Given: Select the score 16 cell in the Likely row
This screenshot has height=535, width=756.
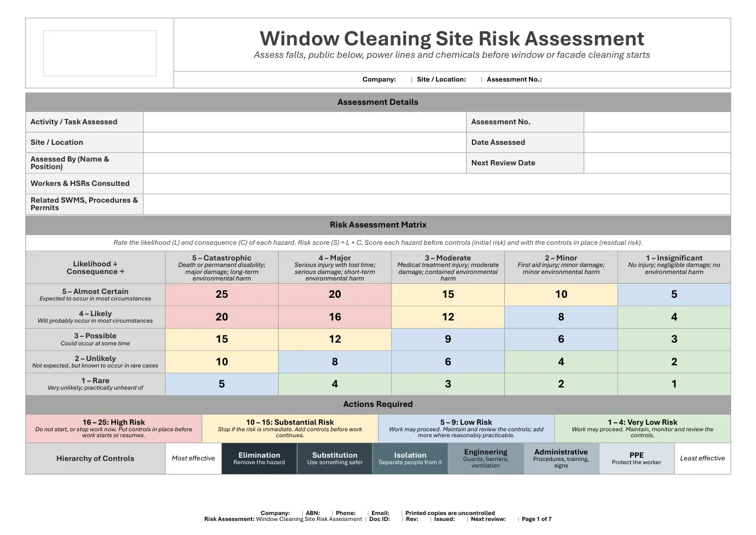Looking at the screenshot, I should click(x=335, y=317).
